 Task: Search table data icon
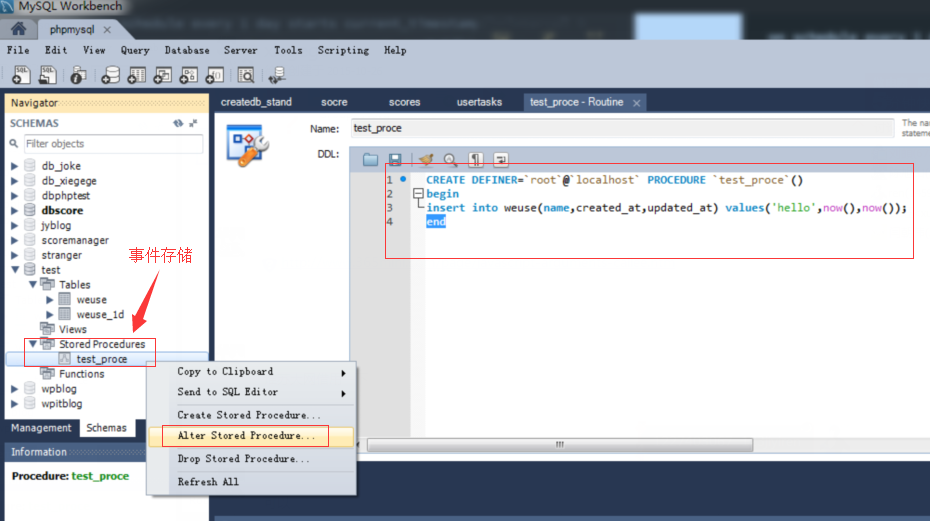pos(246,75)
